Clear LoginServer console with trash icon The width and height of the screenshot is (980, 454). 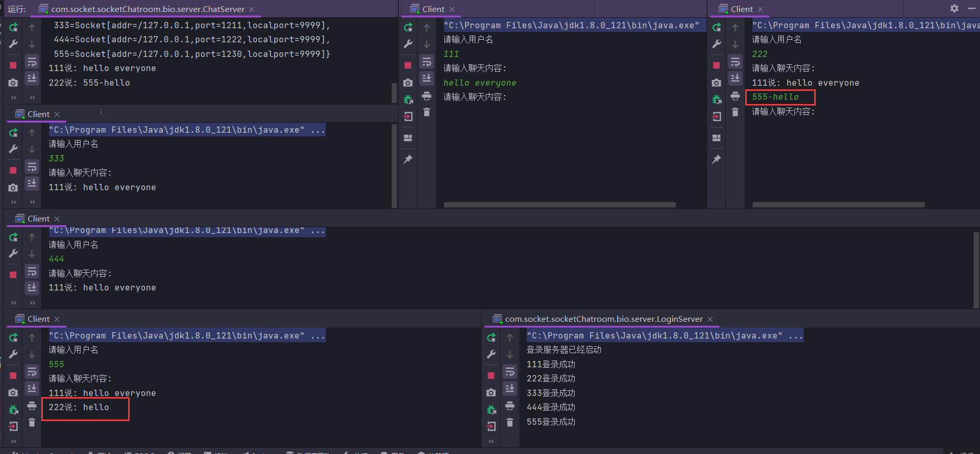click(x=510, y=423)
